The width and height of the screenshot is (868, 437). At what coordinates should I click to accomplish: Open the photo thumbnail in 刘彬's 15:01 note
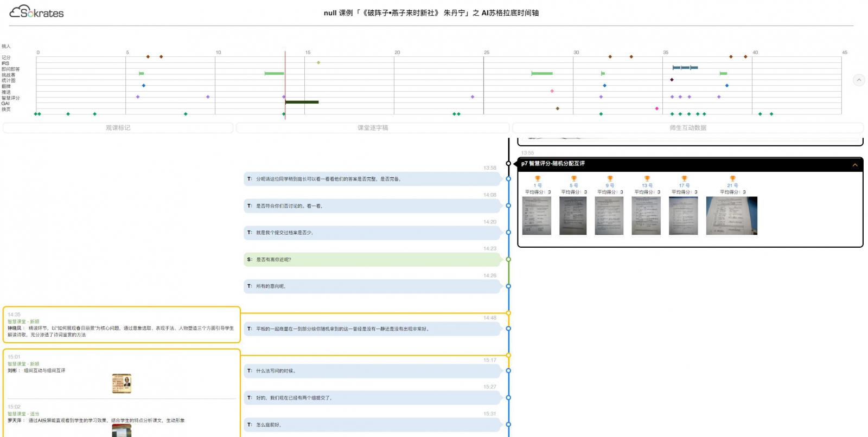pos(122,383)
